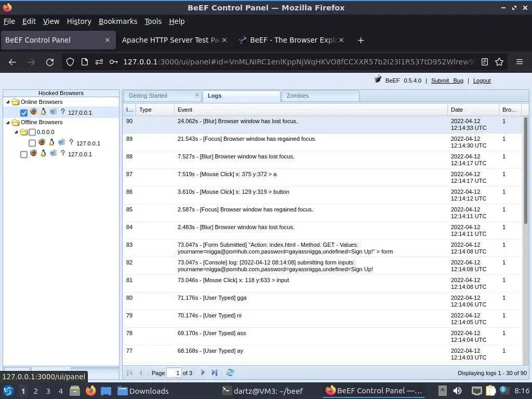Click the Submit Bug link

coord(447,81)
